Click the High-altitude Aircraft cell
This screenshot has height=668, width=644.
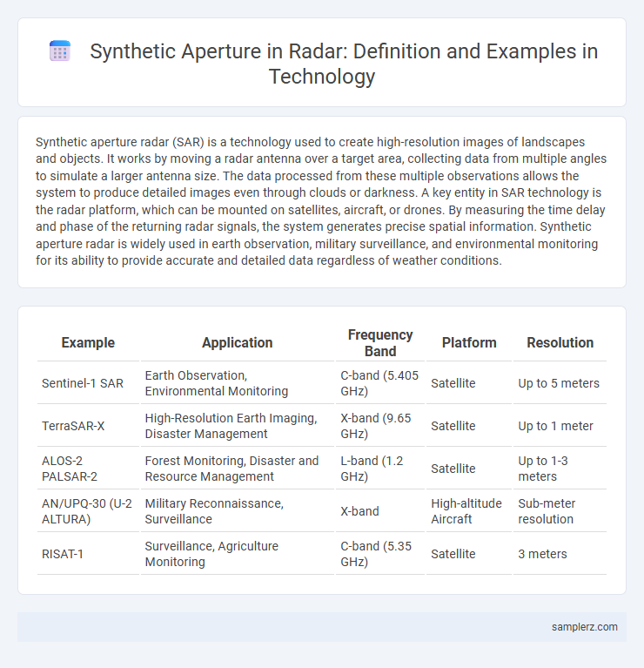point(469,511)
